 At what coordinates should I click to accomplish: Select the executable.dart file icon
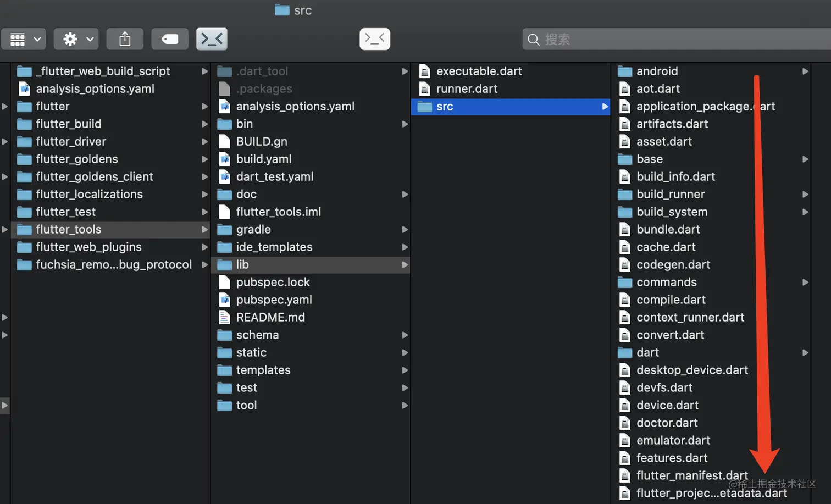[424, 71]
